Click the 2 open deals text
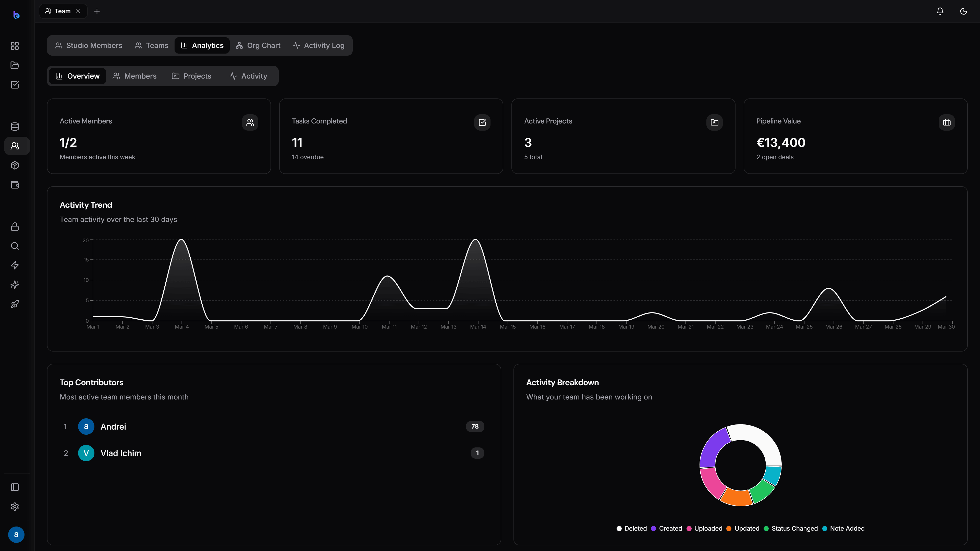 click(775, 157)
